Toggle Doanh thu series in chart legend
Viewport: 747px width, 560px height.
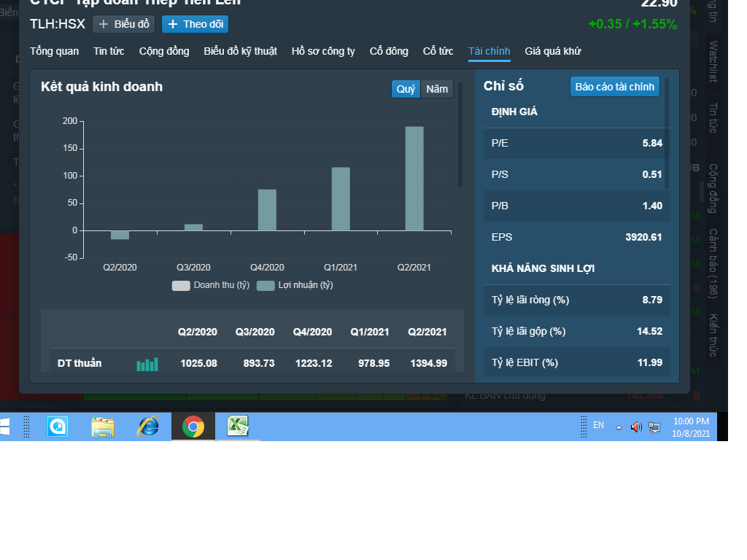[x=211, y=285]
